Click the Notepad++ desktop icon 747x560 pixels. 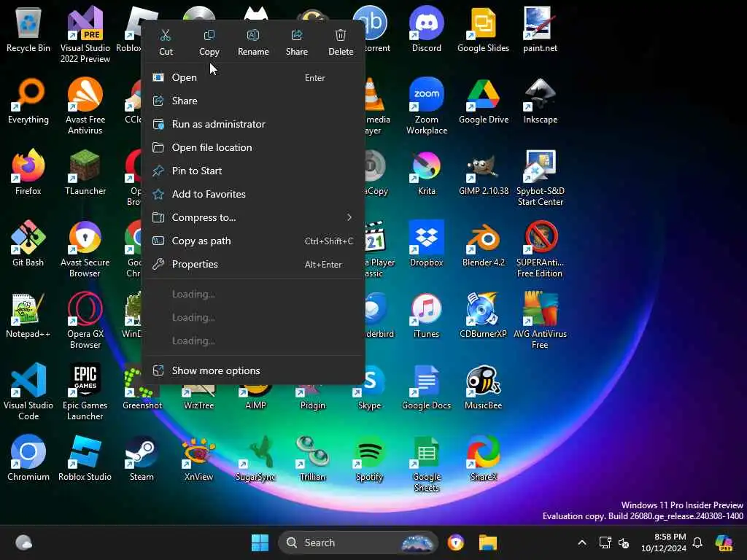tap(28, 315)
